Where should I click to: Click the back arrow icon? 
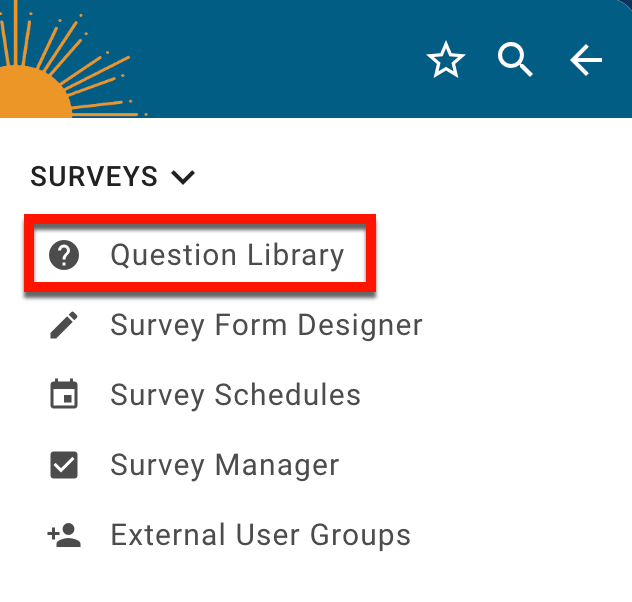[x=586, y=61]
